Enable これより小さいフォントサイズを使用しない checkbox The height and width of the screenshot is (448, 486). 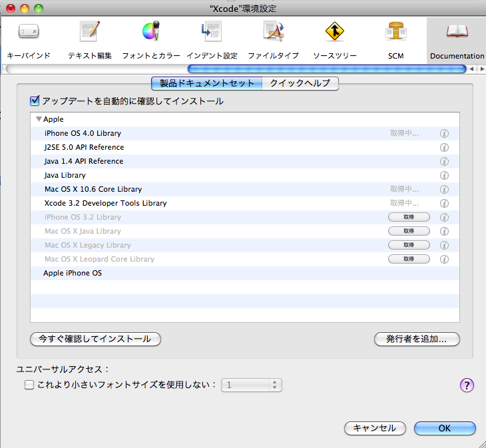pyautogui.click(x=29, y=385)
